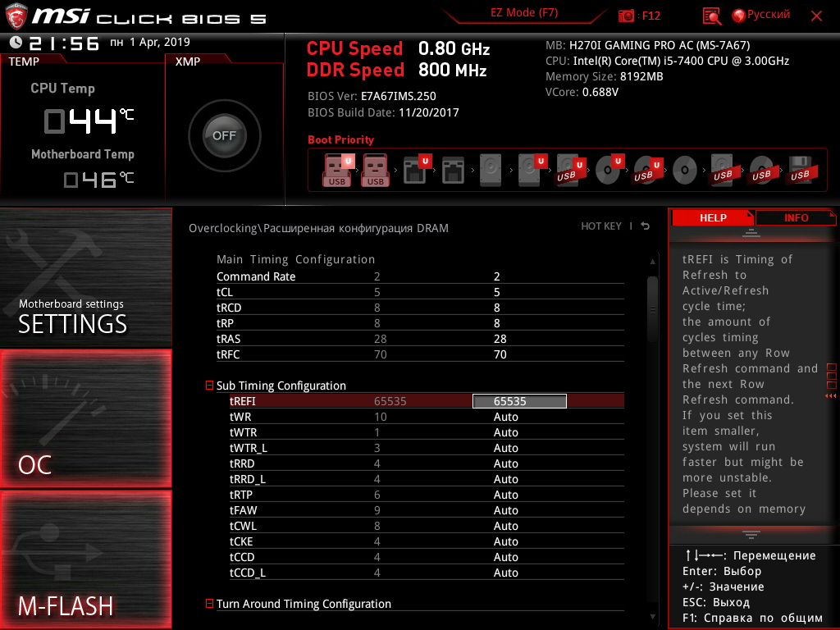Select the USB key boot device without UEFI badge
The width and height of the screenshot is (840, 630).
[x=376, y=171]
